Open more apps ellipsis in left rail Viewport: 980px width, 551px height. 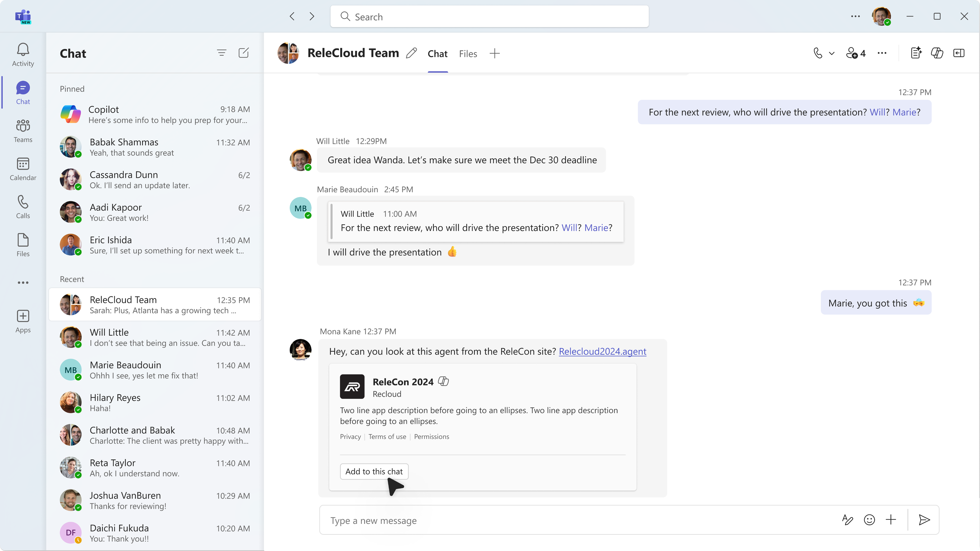23,283
